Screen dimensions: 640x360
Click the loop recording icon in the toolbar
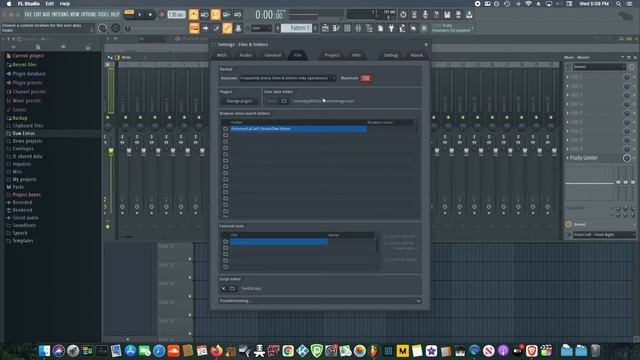[238, 14]
